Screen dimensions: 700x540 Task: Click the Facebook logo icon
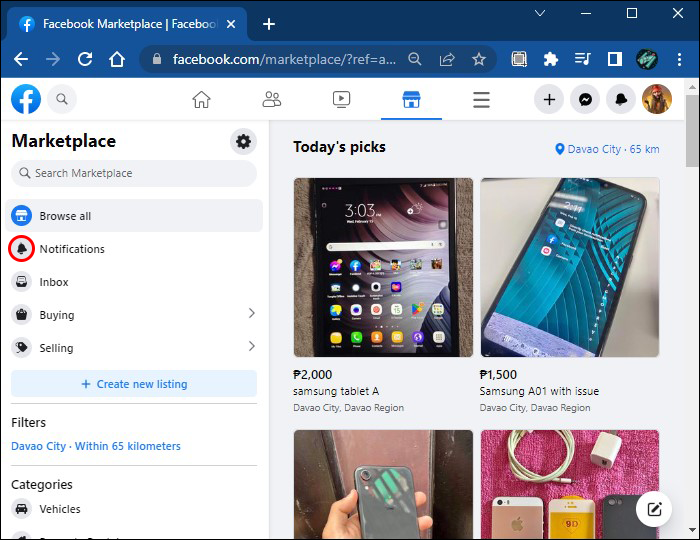[x=26, y=99]
